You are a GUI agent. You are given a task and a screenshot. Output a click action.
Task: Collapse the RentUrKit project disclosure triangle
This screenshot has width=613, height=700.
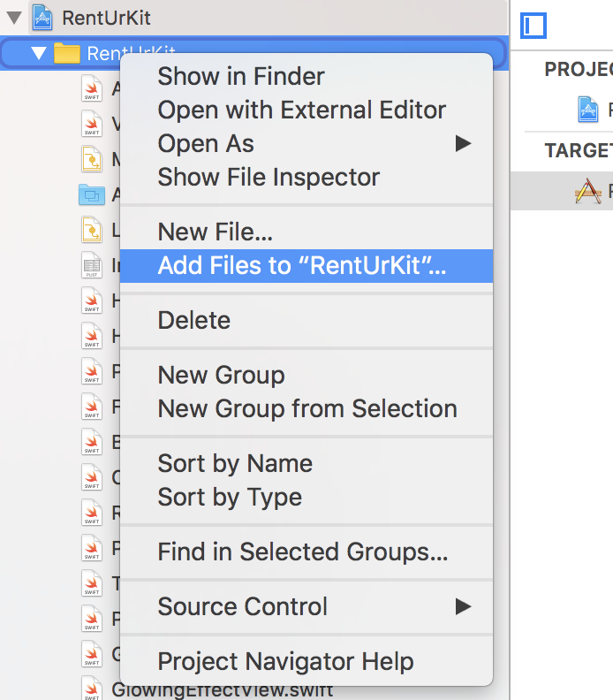click(x=14, y=18)
